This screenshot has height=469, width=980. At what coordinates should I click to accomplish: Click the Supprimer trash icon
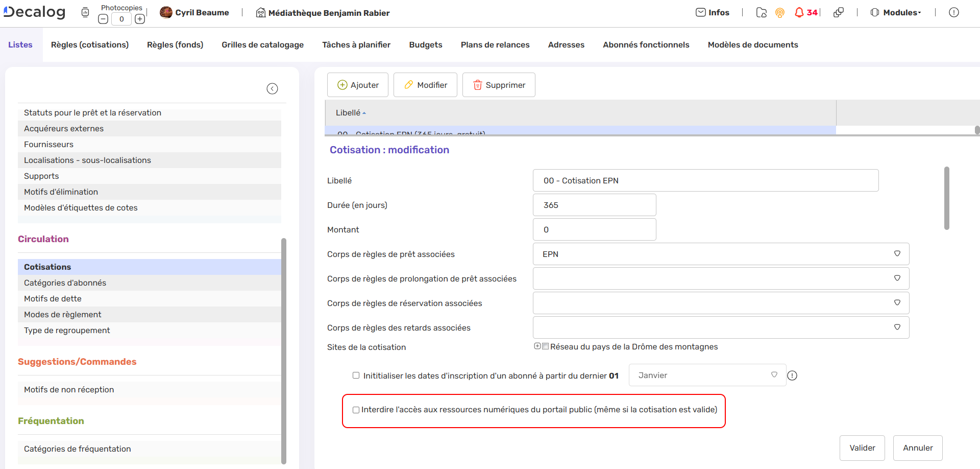478,85
